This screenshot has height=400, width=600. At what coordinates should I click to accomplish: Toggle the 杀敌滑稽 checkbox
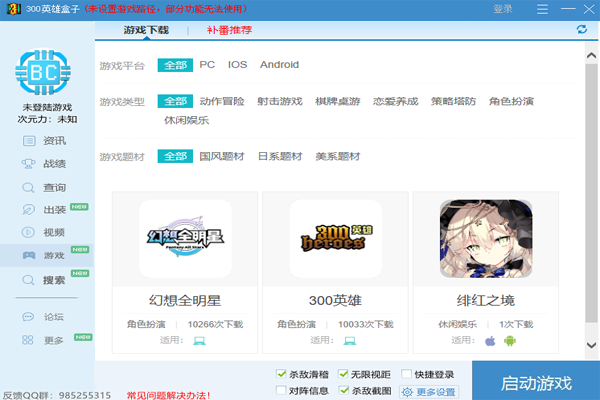point(281,374)
